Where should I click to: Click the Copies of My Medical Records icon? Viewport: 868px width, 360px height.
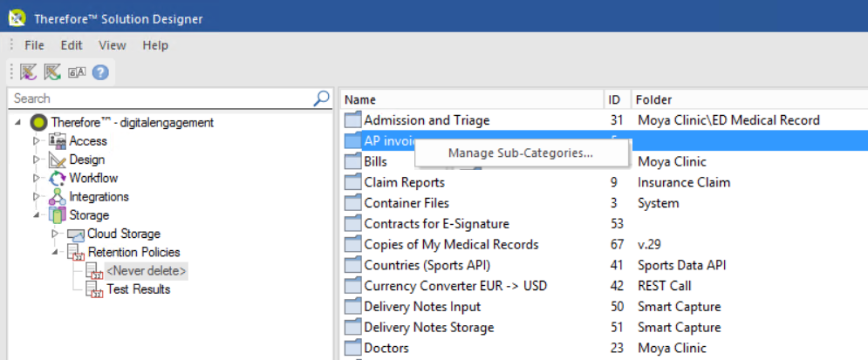tap(352, 244)
